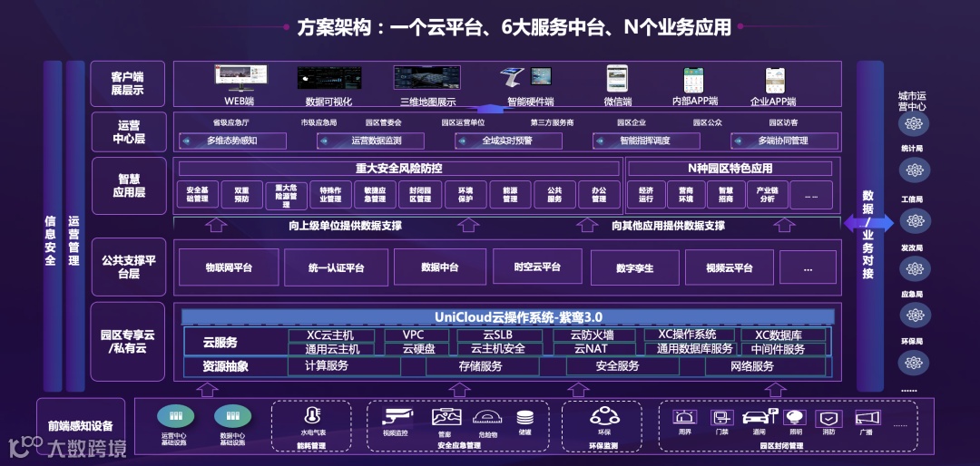The image size is (980, 466).
Task: Click the 内部APP端 phone thumbnail
Action: (x=694, y=80)
